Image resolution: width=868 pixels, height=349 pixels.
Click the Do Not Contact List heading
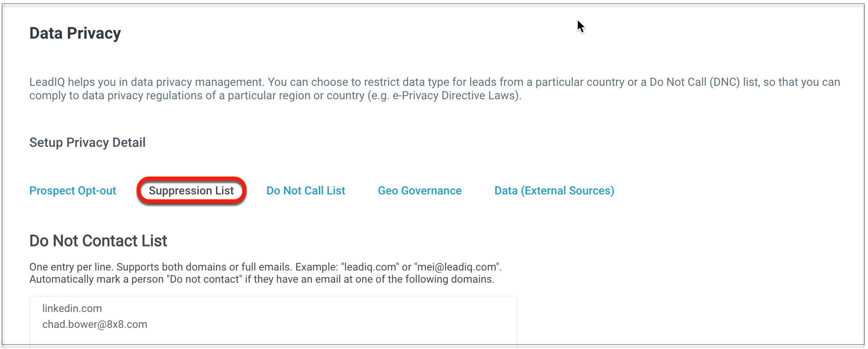pyautogui.click(x=98, y=241)
